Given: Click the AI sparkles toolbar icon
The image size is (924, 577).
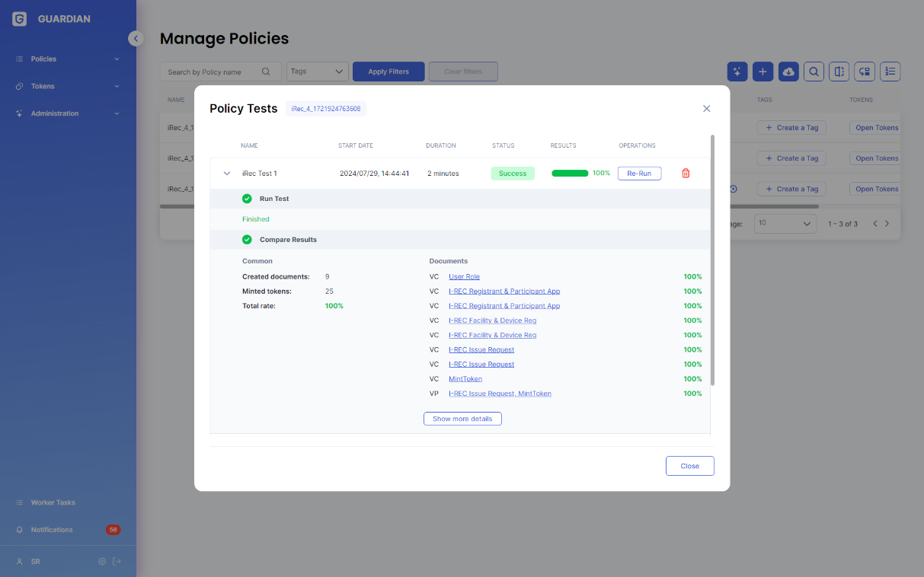Looking at the screenshot, I should click(x=737, y=72).
